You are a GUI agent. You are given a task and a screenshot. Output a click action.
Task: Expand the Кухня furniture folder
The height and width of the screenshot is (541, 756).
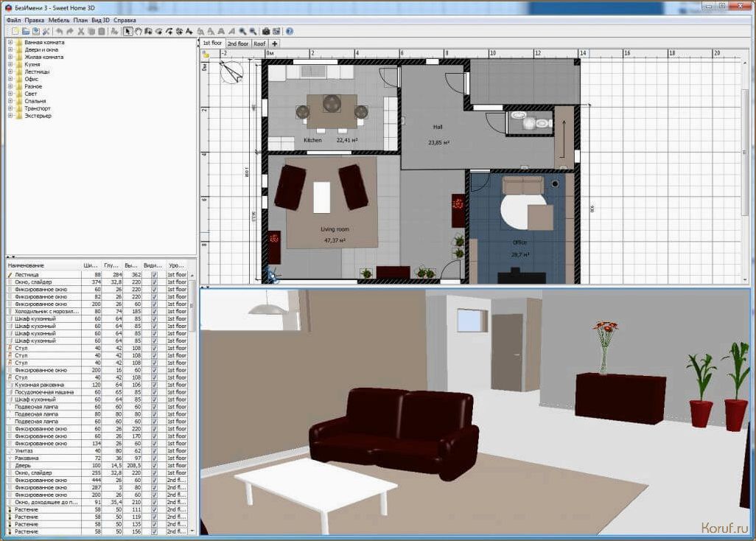coord(10,65)
